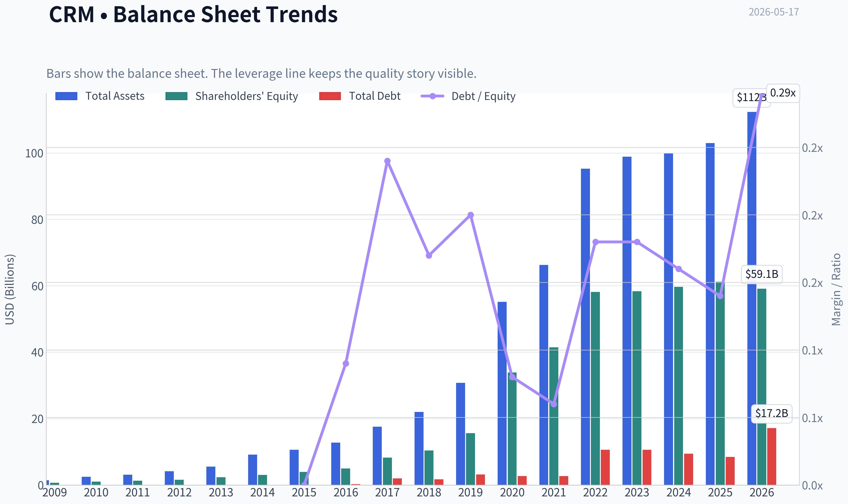Click the 2026 red Total Debt bar
The image size is (848, 504).
click(772, 456)
